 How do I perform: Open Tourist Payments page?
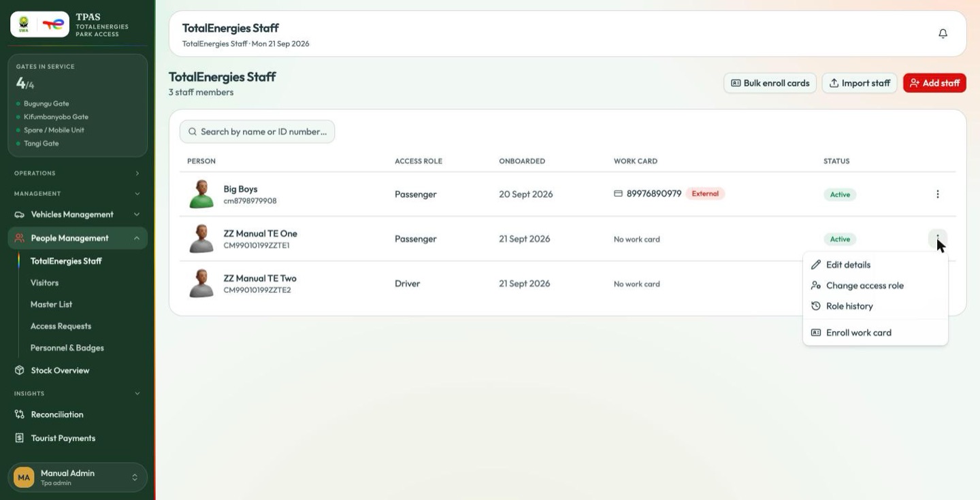(x=78, y=438)
